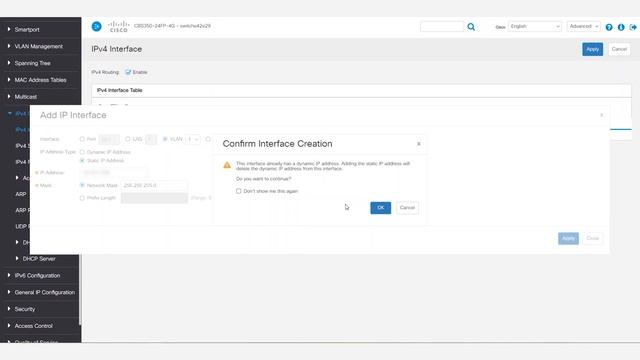
Task: Select Dynamic IP Address radio button
Action: pos(82,152)
